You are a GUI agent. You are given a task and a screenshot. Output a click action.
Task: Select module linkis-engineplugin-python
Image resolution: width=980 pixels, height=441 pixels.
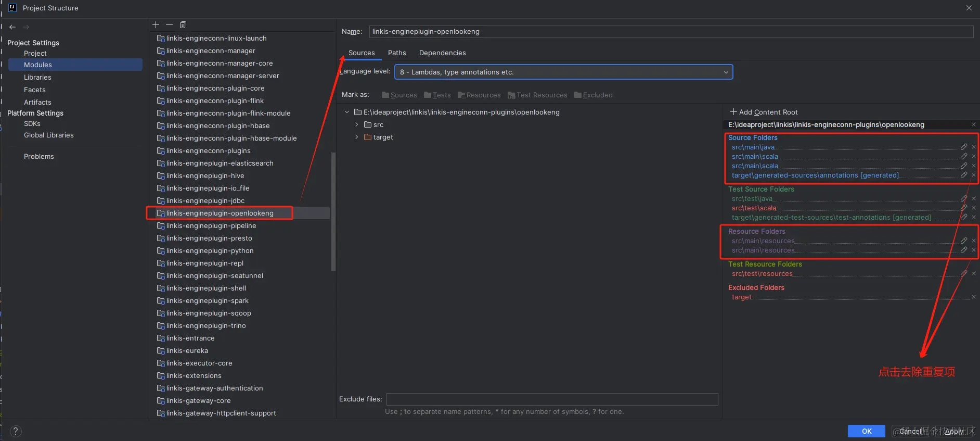[210, 250]
